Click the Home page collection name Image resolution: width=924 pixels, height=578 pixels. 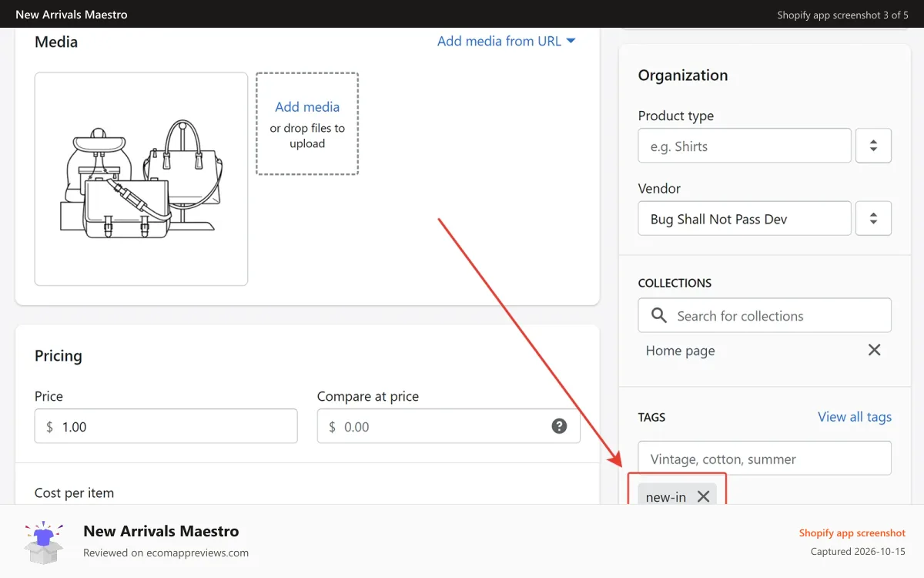tap(681, 351)
